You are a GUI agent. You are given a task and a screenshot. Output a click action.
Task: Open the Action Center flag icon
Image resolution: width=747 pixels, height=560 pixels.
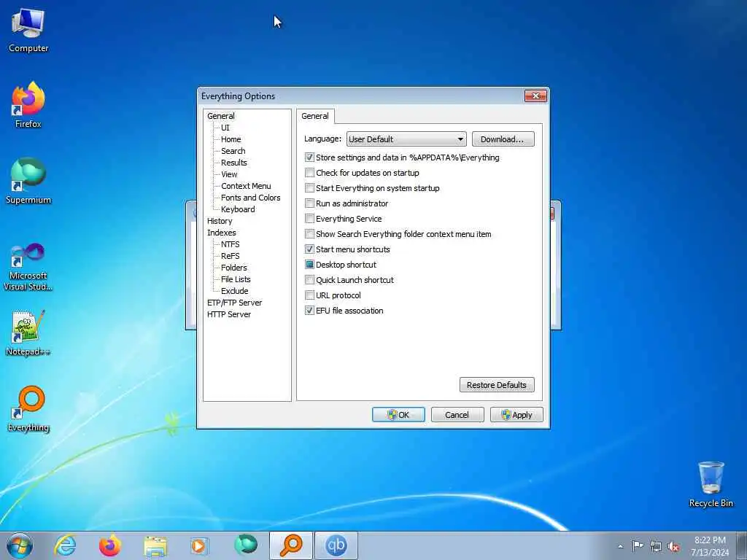(x=638, y=546)
